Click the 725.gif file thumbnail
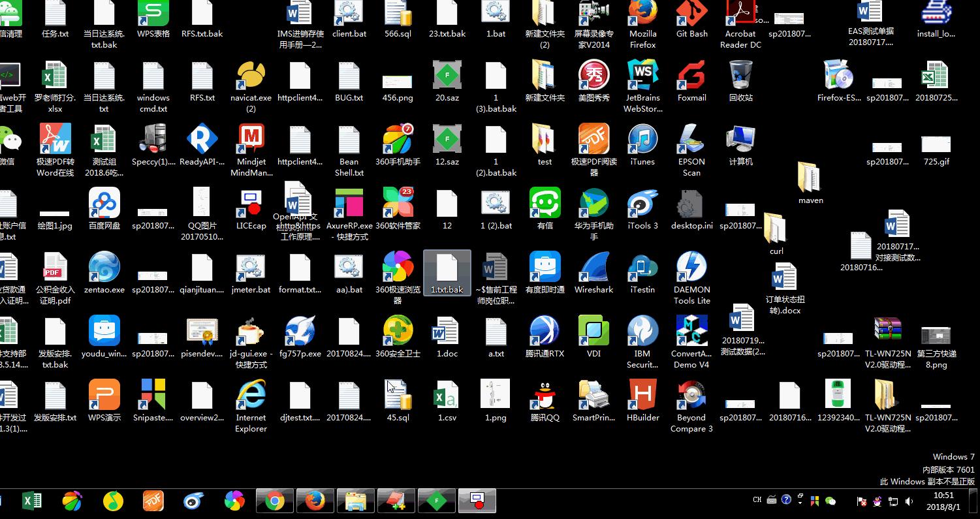The height and width of the screenshot is (519, 980). 936,145
